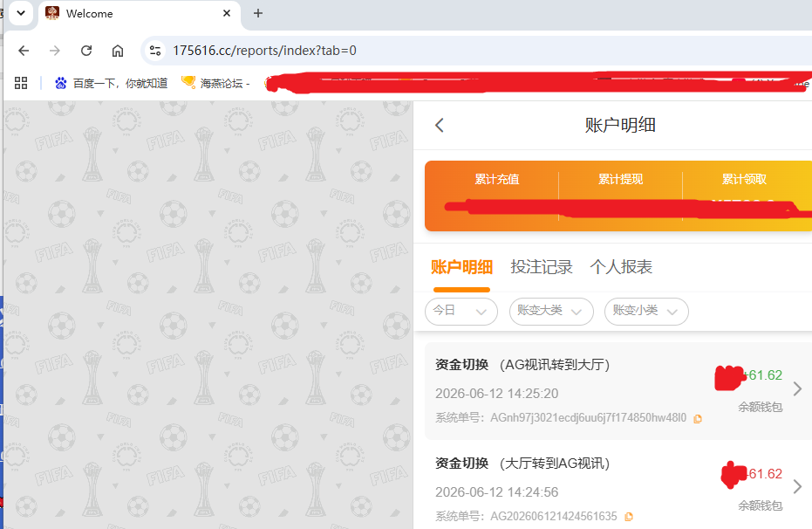This screenshot has height=529, width=812.
Task: Switch to 个人报表 tab
Action: click(x=621, y=267)
